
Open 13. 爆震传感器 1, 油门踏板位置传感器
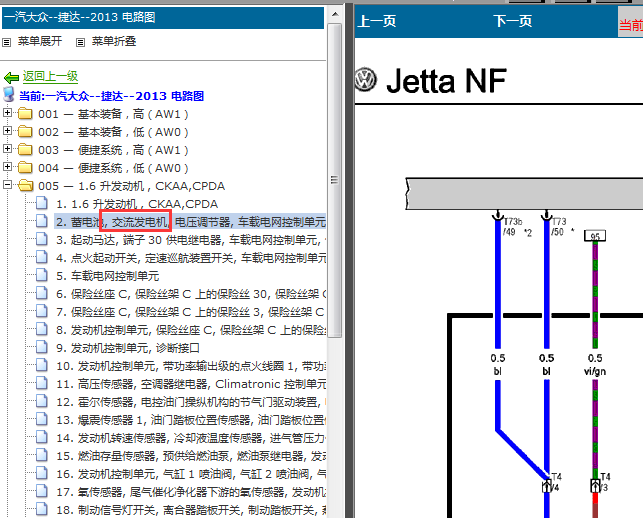click(x=191, y=420)
